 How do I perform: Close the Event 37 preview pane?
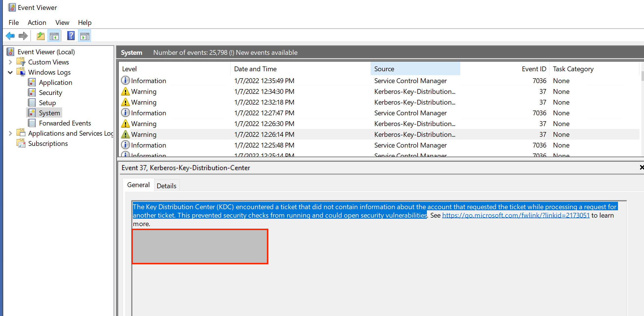coord(641,168)
